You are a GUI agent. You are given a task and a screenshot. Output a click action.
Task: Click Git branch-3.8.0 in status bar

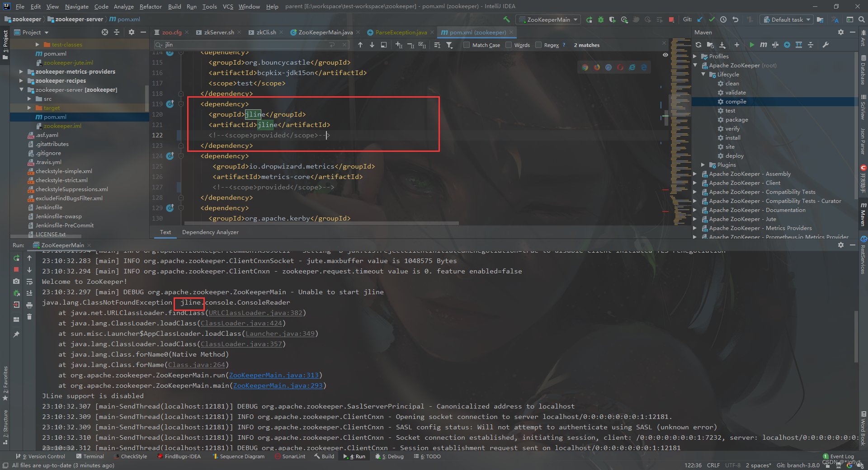tap(798, 465)
